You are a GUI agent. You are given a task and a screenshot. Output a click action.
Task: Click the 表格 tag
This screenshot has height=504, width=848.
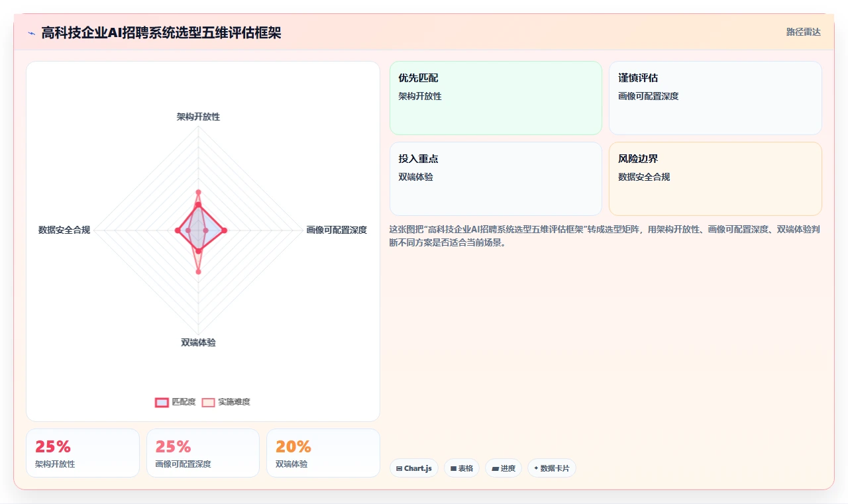coord(462,468)
